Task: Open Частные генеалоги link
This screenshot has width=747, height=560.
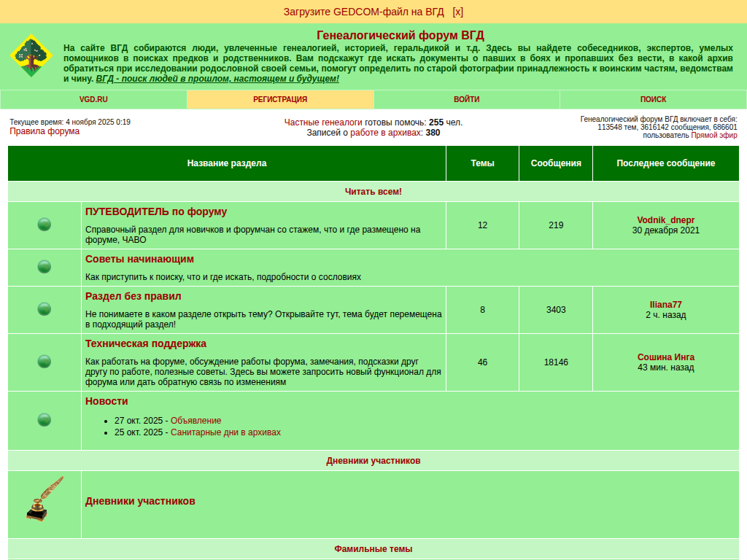Action: 323,122
